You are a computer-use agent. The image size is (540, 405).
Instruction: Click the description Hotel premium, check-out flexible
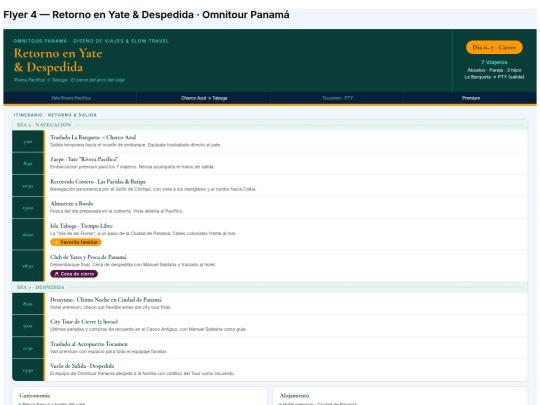pyautogui.click(x=111, y=307)
